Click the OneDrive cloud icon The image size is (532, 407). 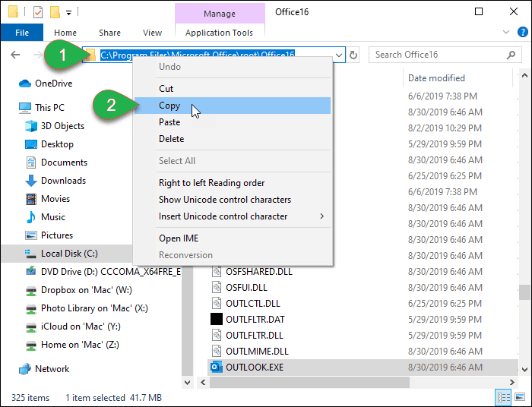[x=25, y=84]
